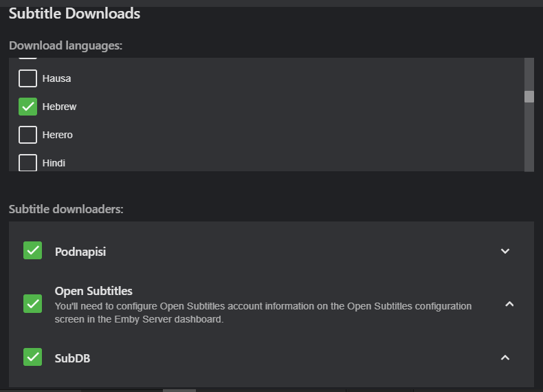The height and width of the screenshot is (392, 543).
Task: Select the SubDB downloader title
Action: point(72,358)
